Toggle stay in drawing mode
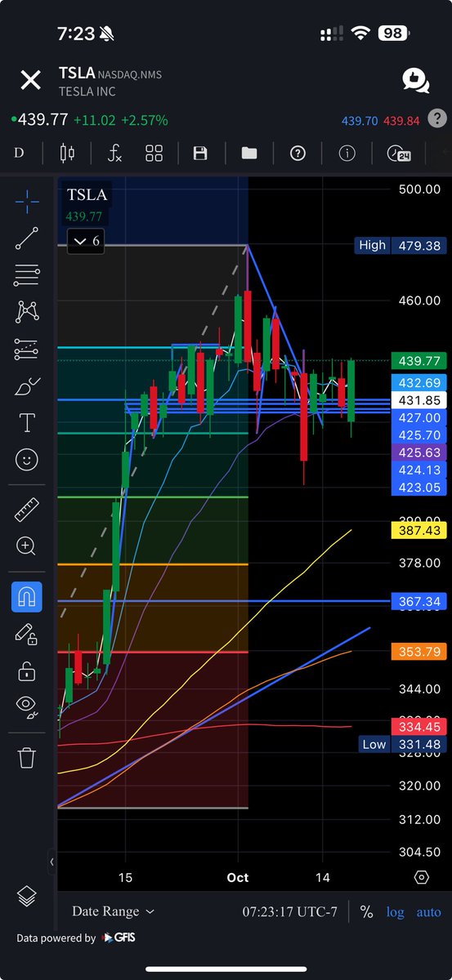The image size is (452, 980). [x=27, y=634]
